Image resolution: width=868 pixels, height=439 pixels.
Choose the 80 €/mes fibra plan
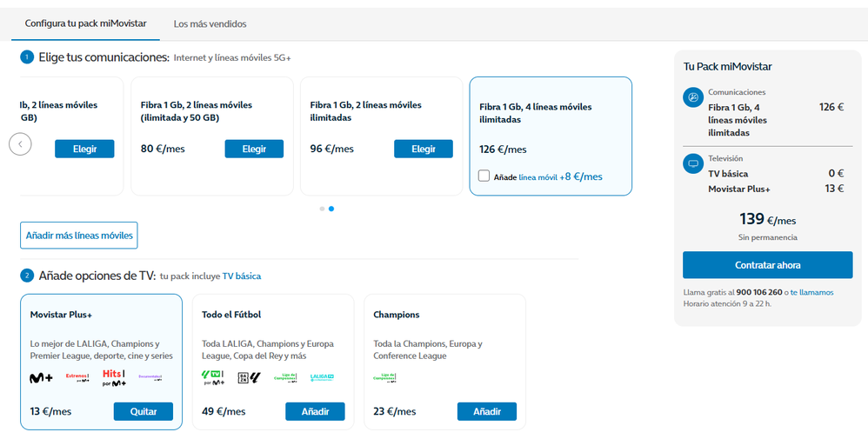pos(254,149)
